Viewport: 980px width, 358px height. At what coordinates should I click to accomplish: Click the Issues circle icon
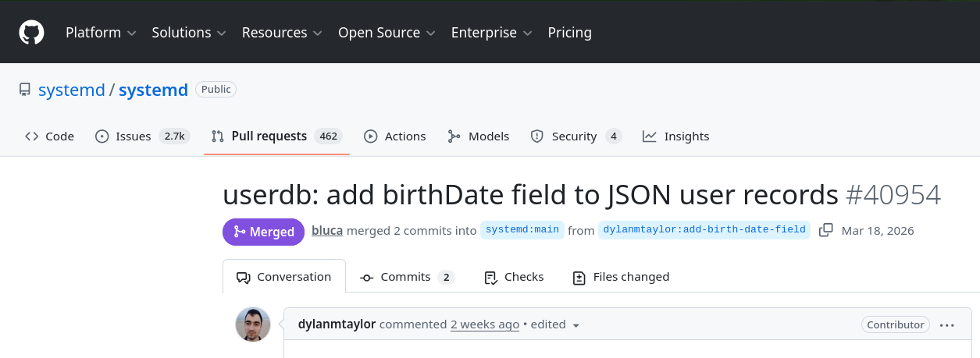102,136
